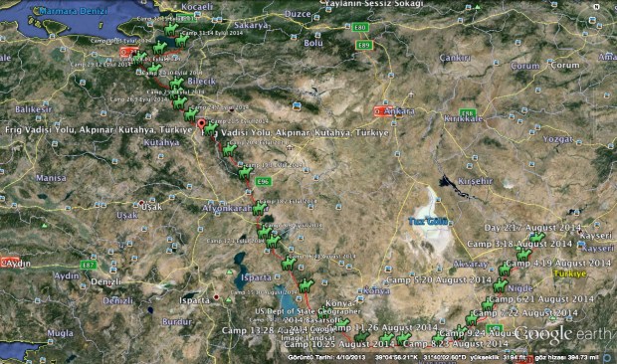Click the Ankara city label
The width and height of the screenshot is (617, 364).
point(399,111)
